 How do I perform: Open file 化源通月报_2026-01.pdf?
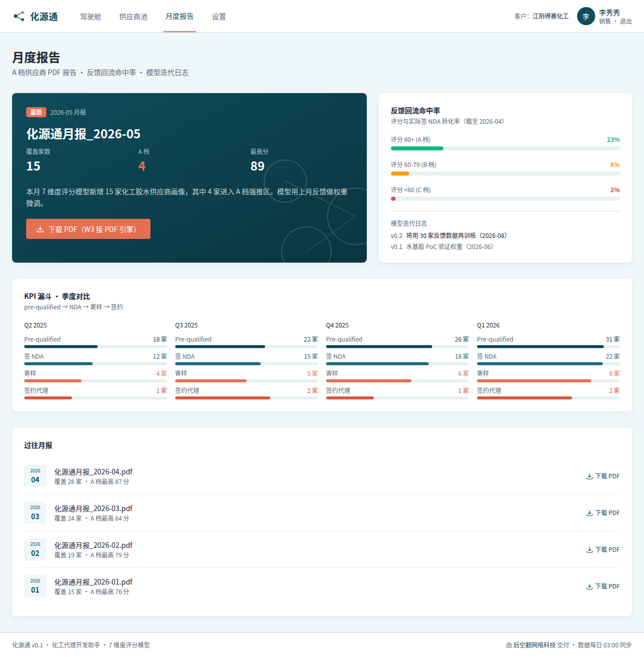pyautogui.click(x=94, y=582)
